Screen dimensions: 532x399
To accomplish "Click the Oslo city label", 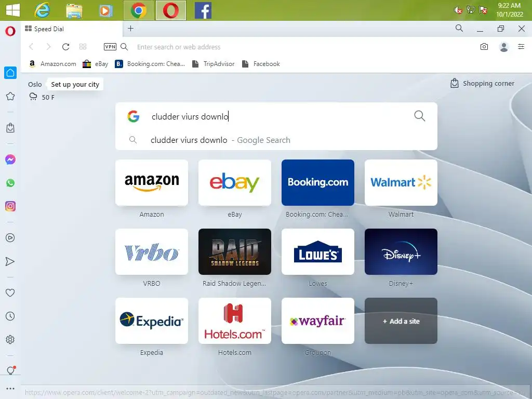I will click(x=35, y=85).
